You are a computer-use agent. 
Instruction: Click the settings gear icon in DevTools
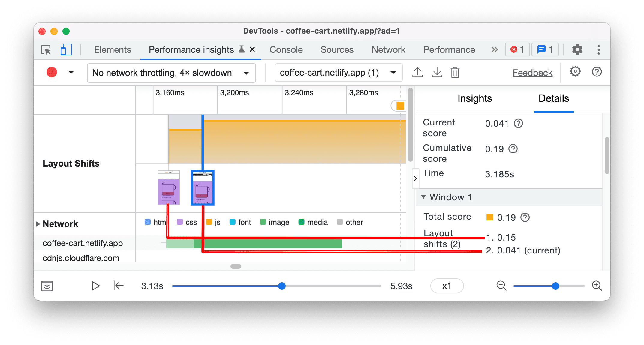[575, 49]
